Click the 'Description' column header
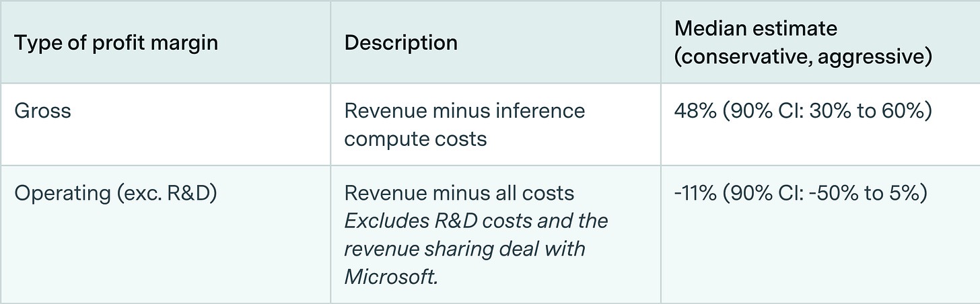Image resolution: width=980 pixels, height=304 pixels. coord(400,43)
